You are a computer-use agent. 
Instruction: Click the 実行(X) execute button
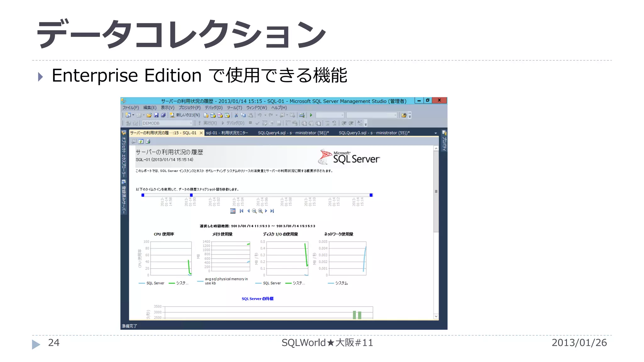(x=208, y=123)
